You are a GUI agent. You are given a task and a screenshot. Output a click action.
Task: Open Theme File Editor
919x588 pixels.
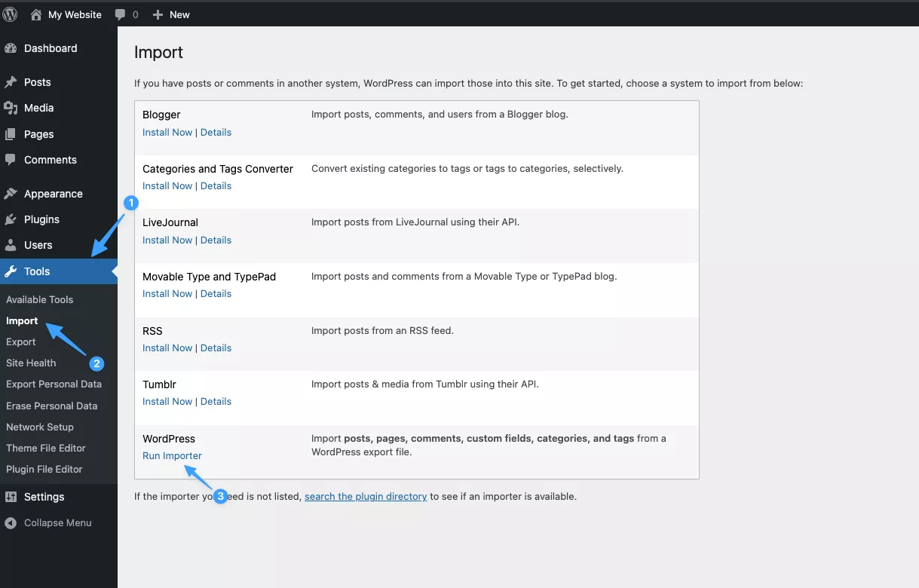(x=46, y=448)
